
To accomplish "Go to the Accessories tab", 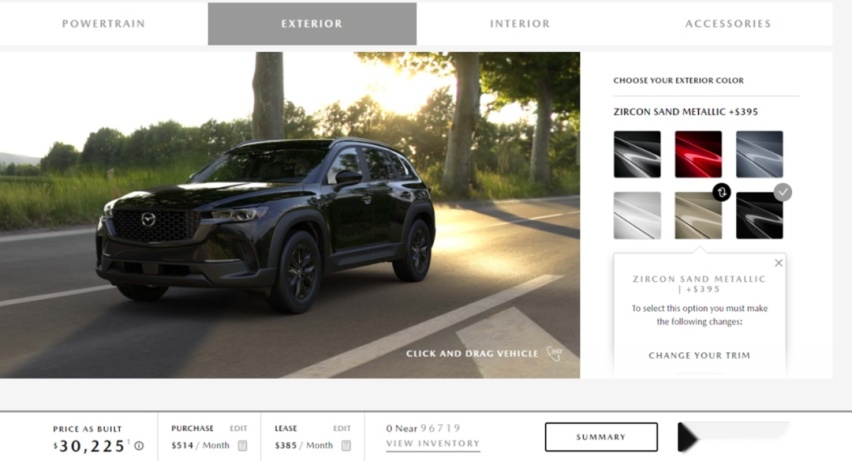I will (728, 24).
